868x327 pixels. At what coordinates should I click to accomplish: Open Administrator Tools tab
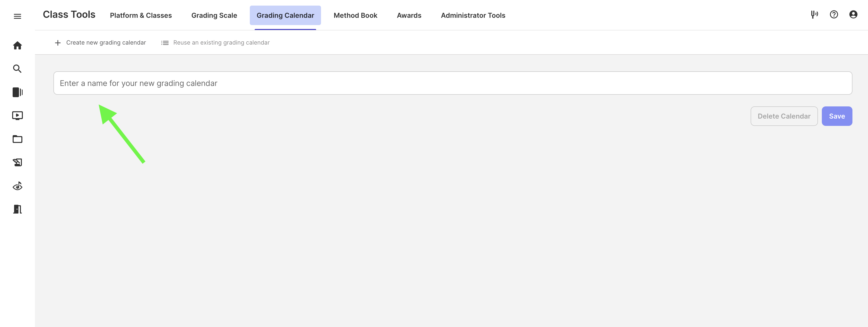point(473,16)
